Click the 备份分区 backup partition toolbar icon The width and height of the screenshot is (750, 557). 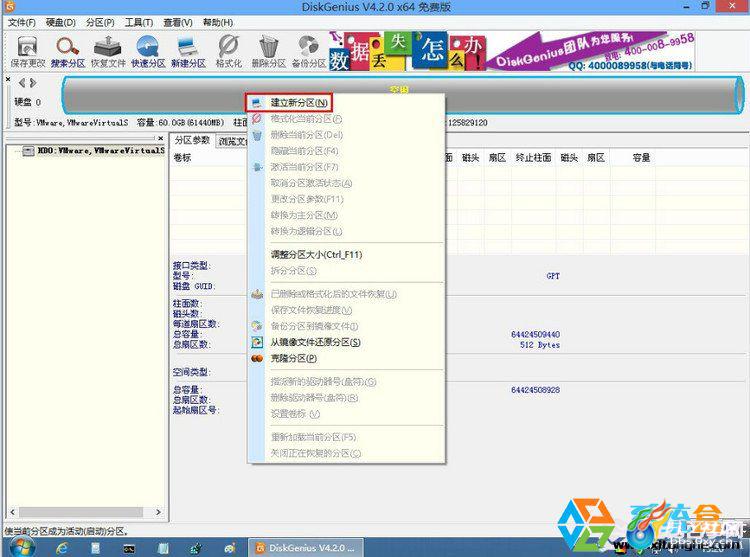tap(309, 52)
